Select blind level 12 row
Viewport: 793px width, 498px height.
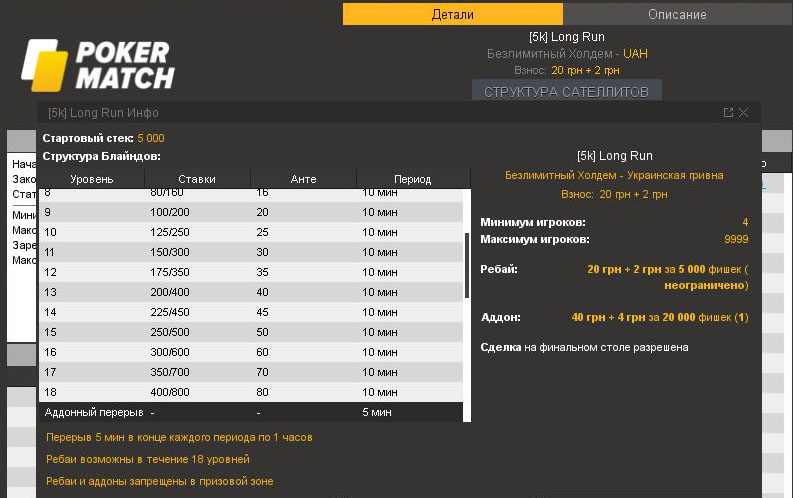click(x=250, y=272)
